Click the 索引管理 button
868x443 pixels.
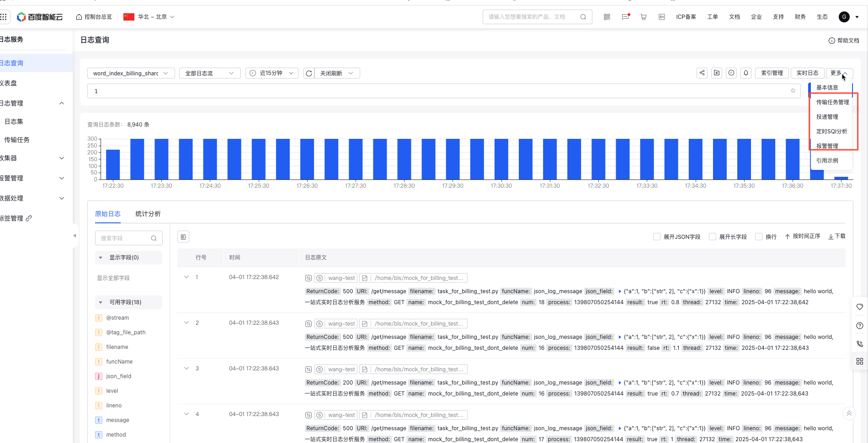tap(772, 73)
